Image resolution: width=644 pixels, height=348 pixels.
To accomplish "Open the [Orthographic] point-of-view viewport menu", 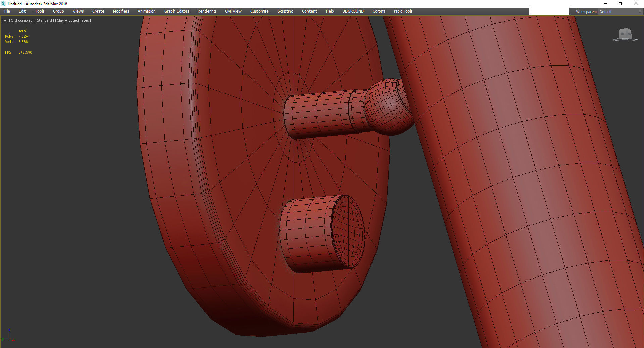I will [x=21, y=20].
